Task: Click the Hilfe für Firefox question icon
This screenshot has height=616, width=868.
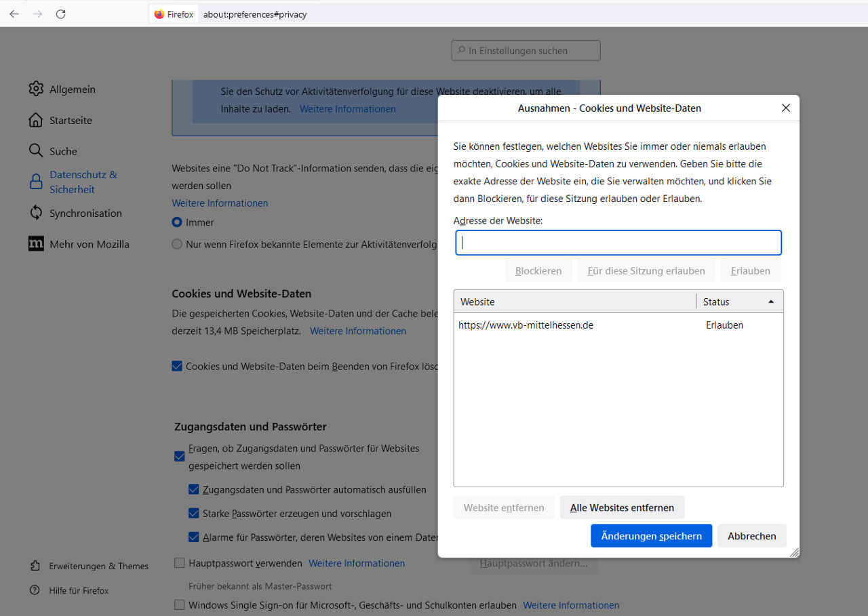Action: [x=35, y=590]
